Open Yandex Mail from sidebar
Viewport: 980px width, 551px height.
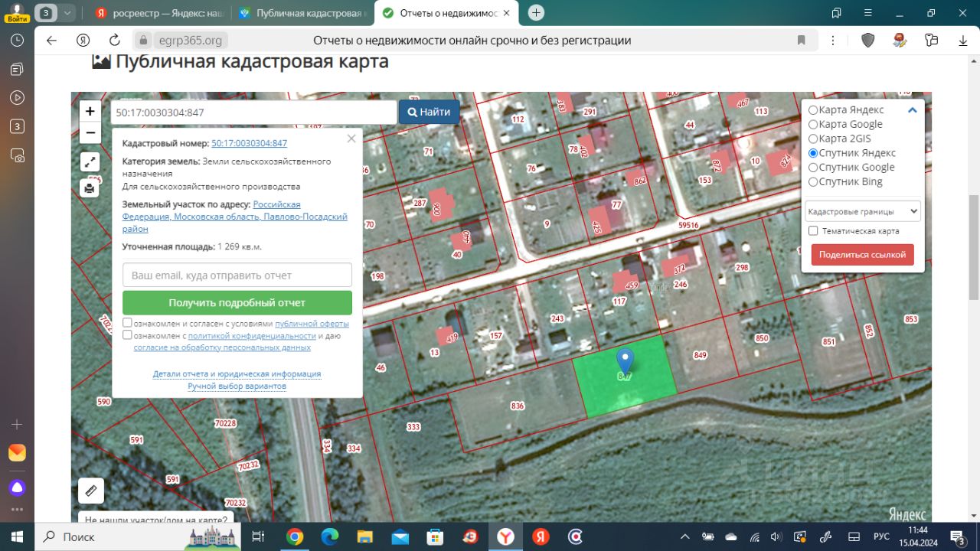17,453
